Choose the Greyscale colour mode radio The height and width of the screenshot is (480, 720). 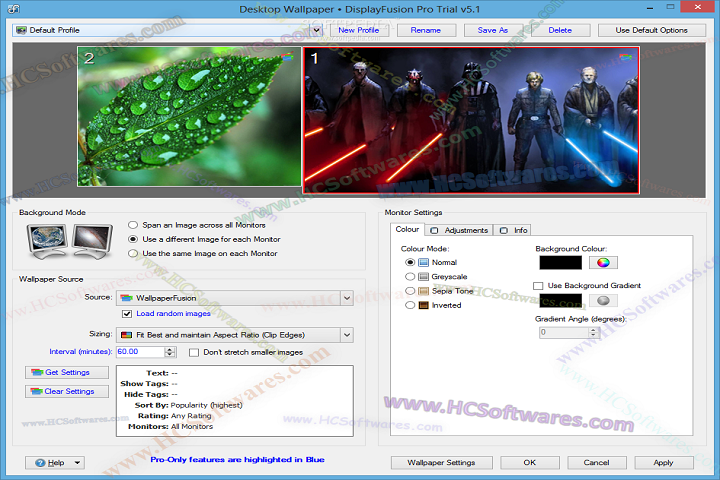[x=410, y=277]
